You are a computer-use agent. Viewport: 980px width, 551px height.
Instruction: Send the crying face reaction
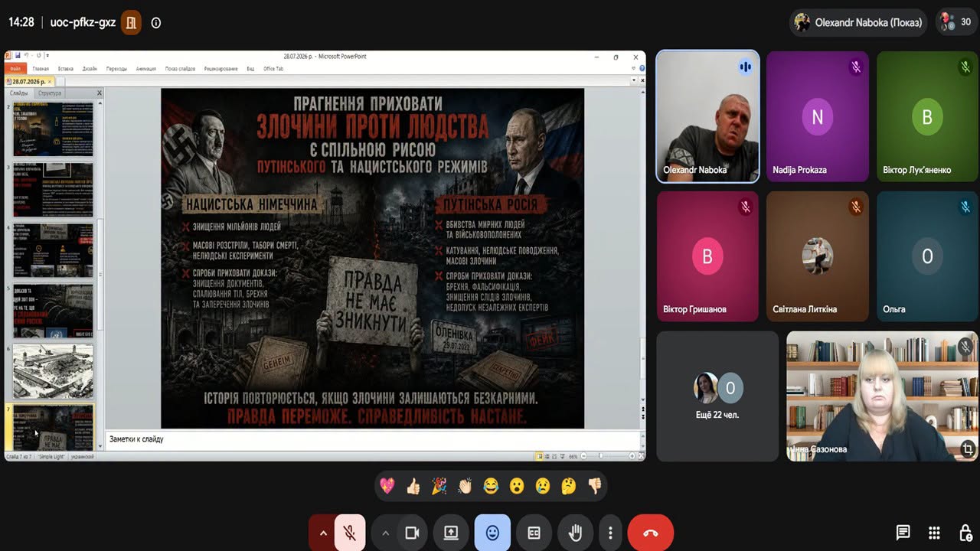(x=543, y=486)
